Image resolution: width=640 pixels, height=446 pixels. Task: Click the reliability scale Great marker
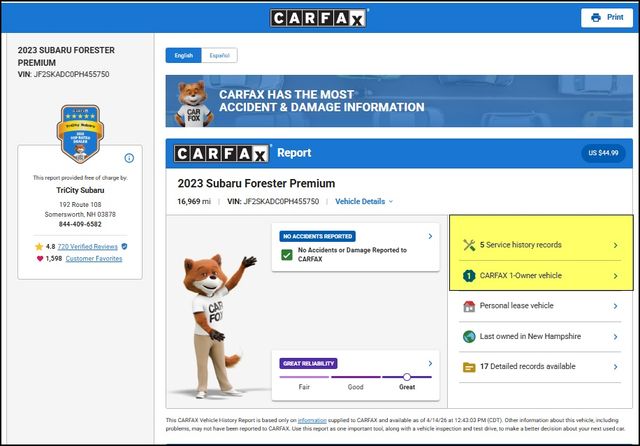tap(407, 377)
